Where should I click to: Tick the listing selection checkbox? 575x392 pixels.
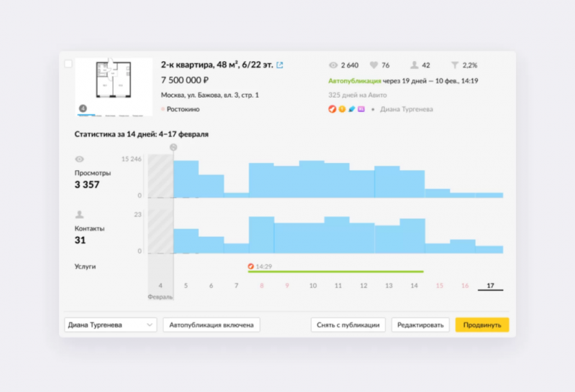pyautogui.click(x=68, y=64)
